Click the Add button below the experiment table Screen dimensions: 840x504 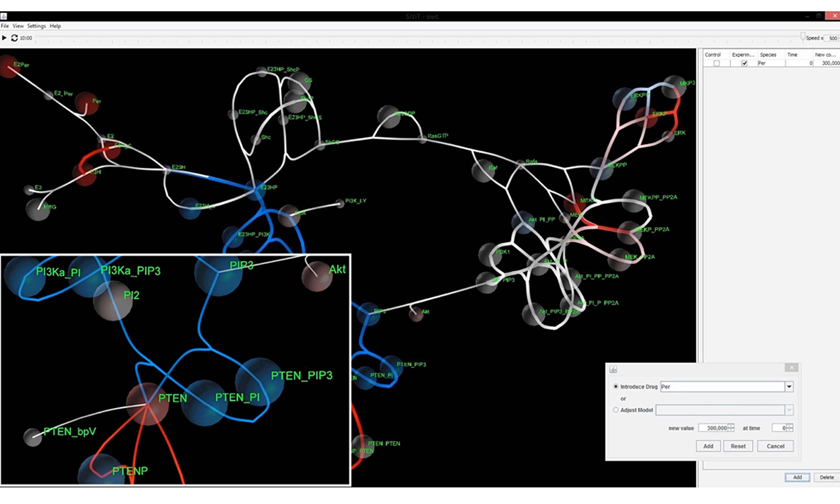coord(798,477)
